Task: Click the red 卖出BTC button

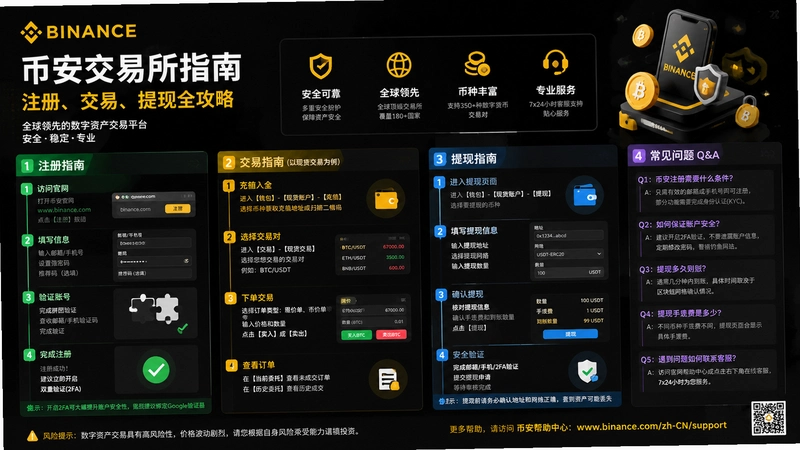Action: tap(391, 334)
